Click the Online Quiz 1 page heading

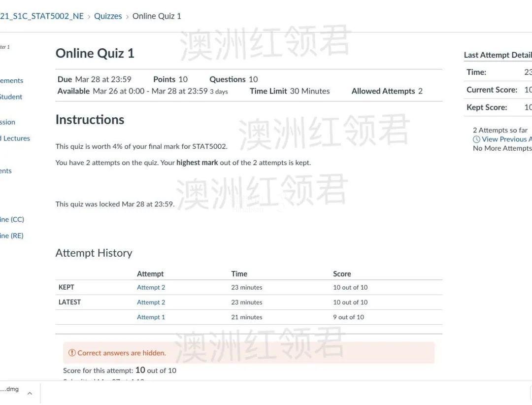coord(95,53)
